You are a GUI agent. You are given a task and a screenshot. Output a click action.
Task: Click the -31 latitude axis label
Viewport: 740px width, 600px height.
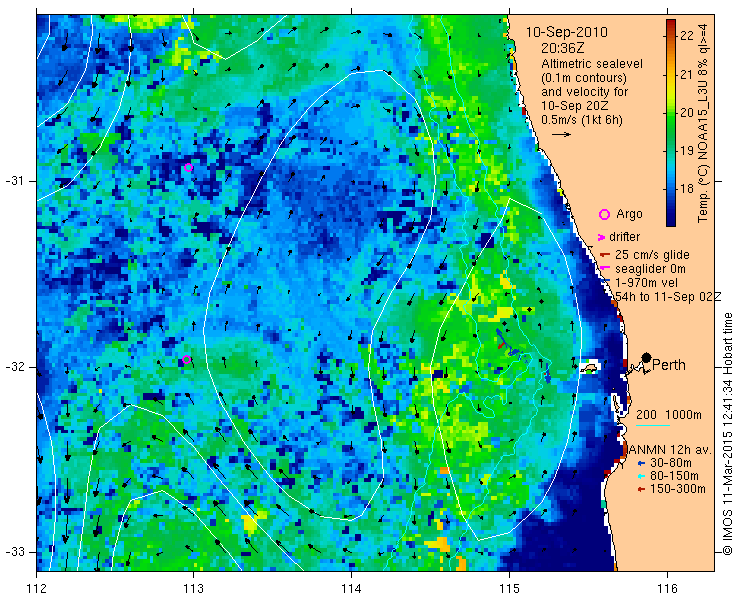coord(15,181)
